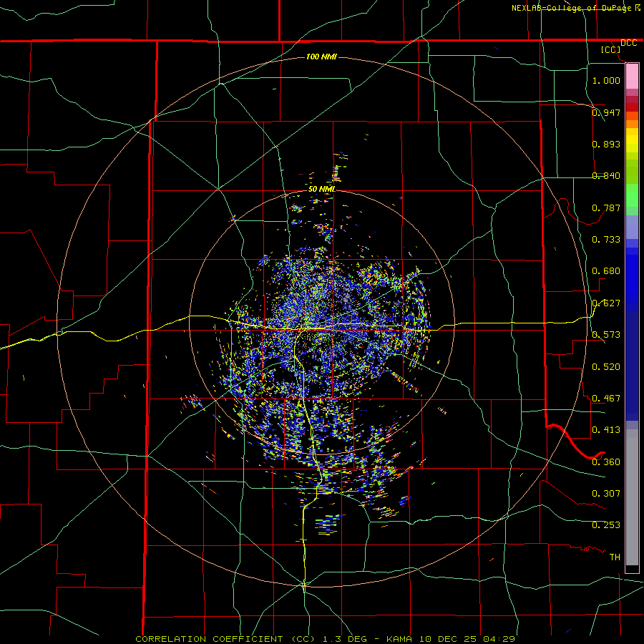Image resolution: width=644 pixels, height=644 pixels.
Task: Click the 0.787 legend value
Action: point(606,208)
